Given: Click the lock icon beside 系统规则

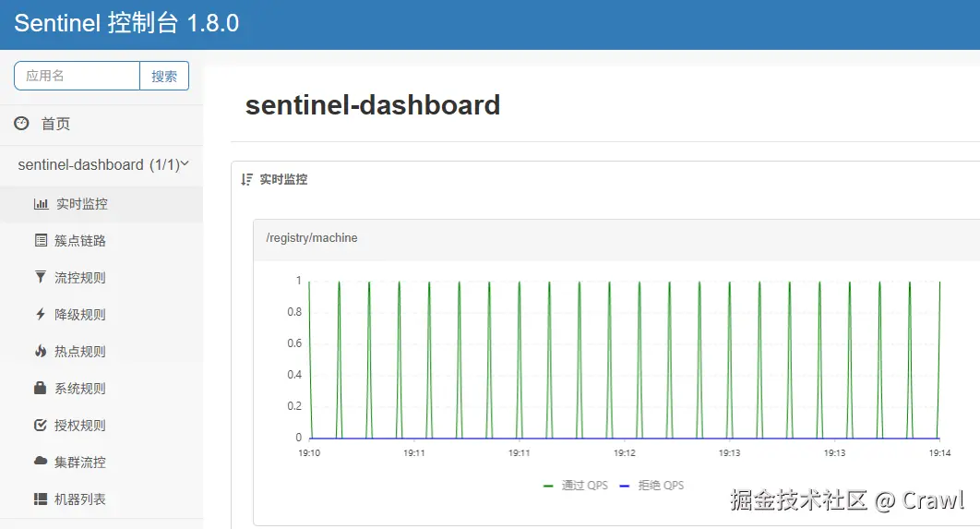Looking at the screenshot, I should [x=41, y=389].
